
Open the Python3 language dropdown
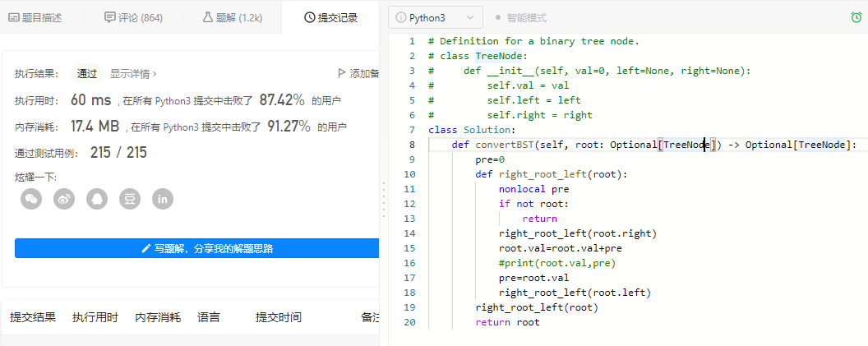coord(435,17)
